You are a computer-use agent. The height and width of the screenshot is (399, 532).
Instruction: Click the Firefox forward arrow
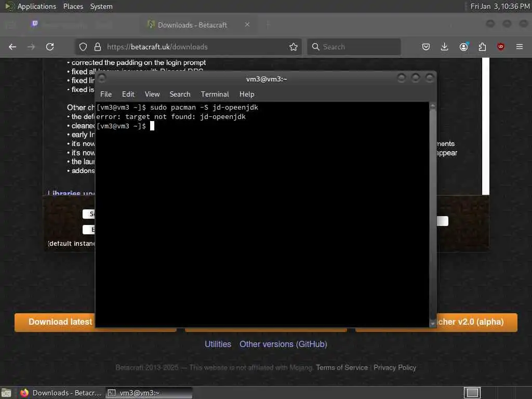(31, 47)
